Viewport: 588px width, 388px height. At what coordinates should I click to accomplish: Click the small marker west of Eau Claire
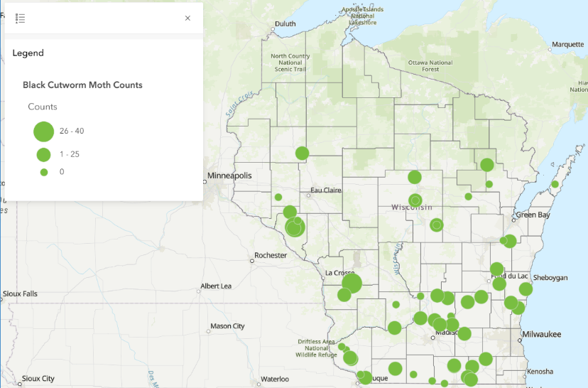tap(278, 197)
